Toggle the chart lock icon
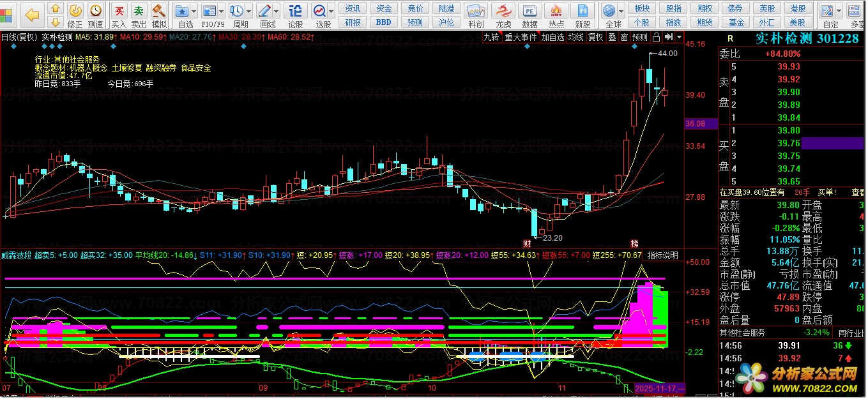 657,37
